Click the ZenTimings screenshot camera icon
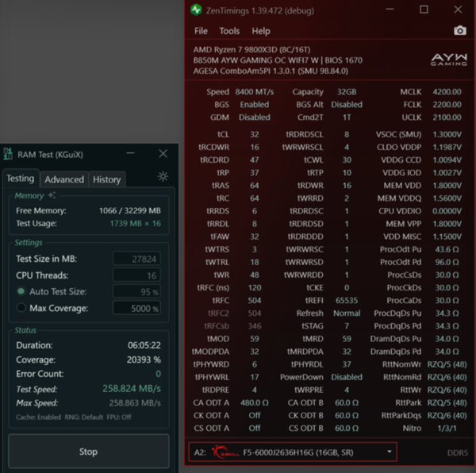Screen dimensions: 476x473 pyautogui.click(x=460, y=30)
